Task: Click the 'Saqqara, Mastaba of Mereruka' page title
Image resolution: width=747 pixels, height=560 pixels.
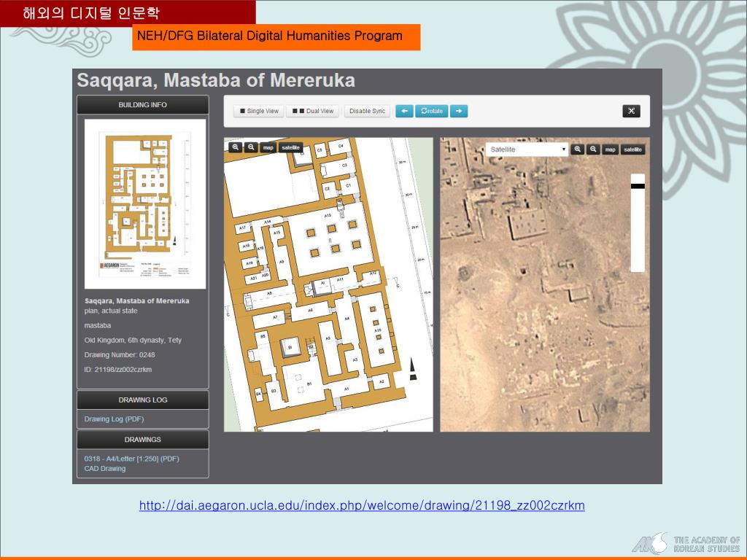Action: point(216,80)
